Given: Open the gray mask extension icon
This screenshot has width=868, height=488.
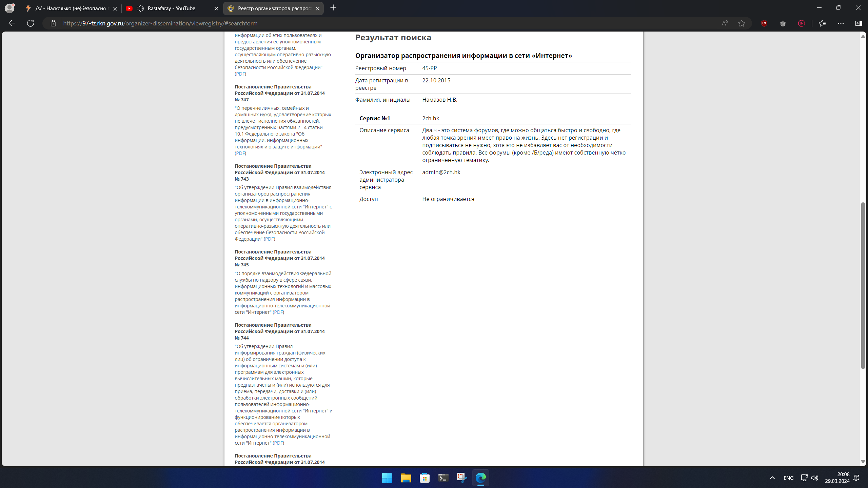Looking at the screenshot, I should click(783, 23).
